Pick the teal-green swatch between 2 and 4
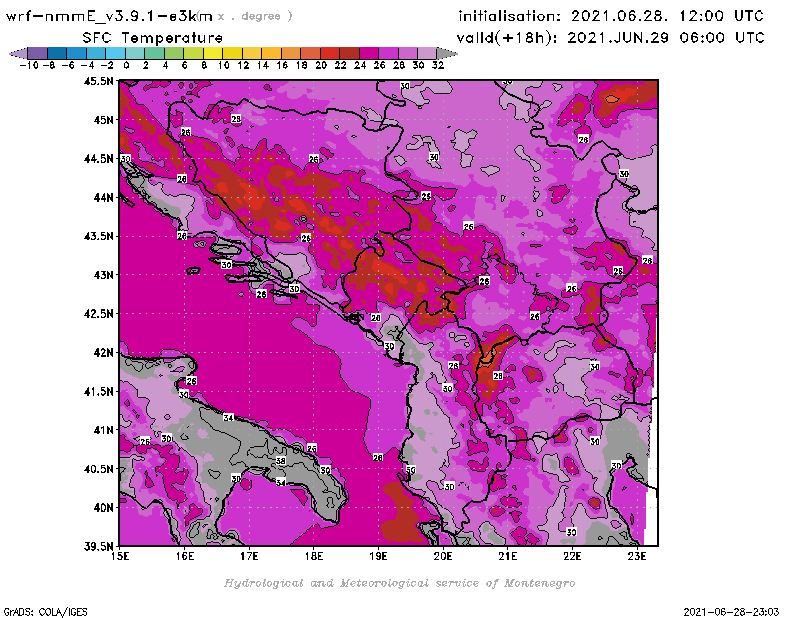 (154, 54)
